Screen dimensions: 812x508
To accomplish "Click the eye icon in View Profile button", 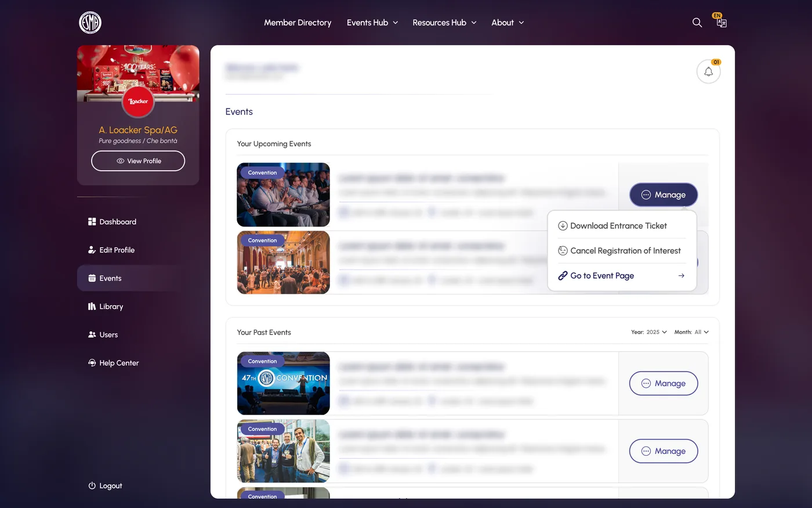I will (121, 161).
